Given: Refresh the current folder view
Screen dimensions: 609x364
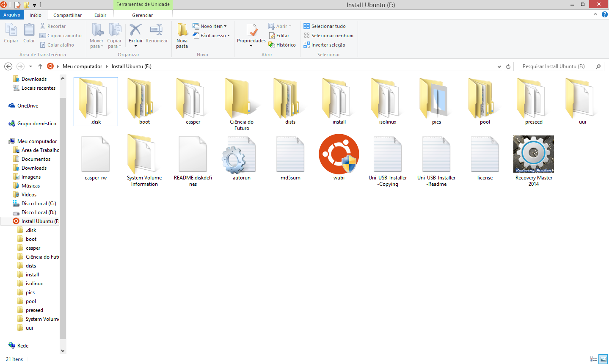Looking at the screenshot, I should [509, 66].
